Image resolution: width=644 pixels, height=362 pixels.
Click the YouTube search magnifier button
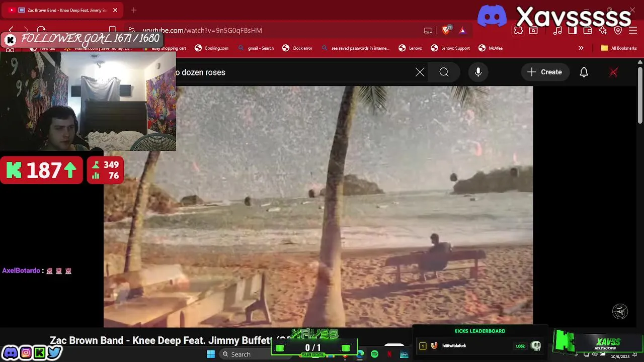(x=444, y=72)
